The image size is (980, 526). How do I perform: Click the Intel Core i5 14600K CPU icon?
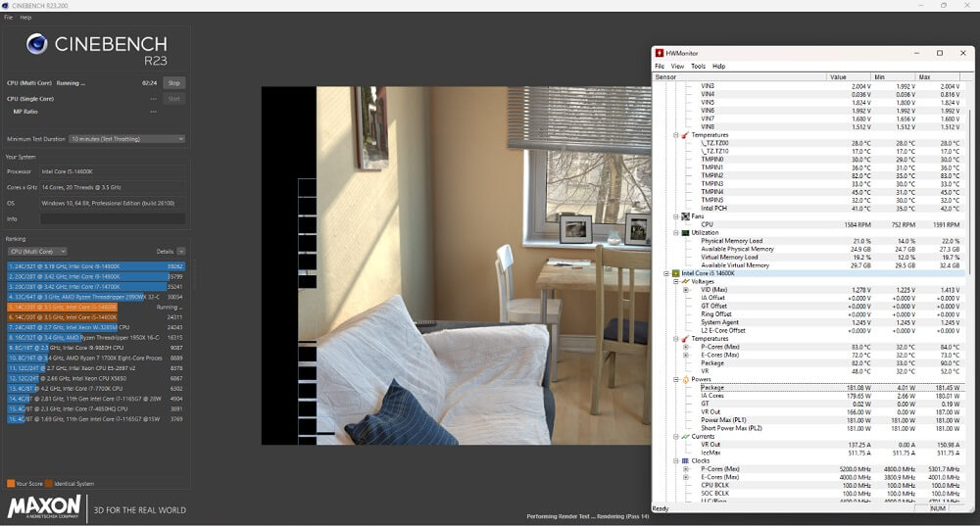click(x=675, y=273)
